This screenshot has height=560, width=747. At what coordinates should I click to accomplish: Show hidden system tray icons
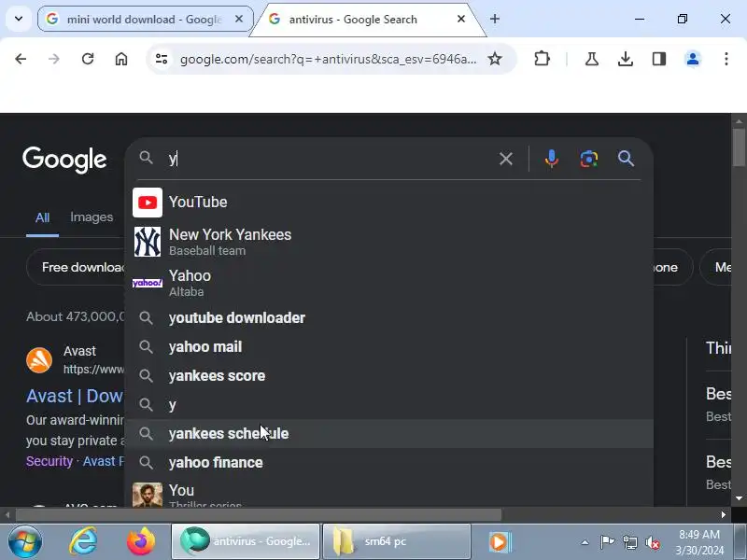(x=585, y=542)
